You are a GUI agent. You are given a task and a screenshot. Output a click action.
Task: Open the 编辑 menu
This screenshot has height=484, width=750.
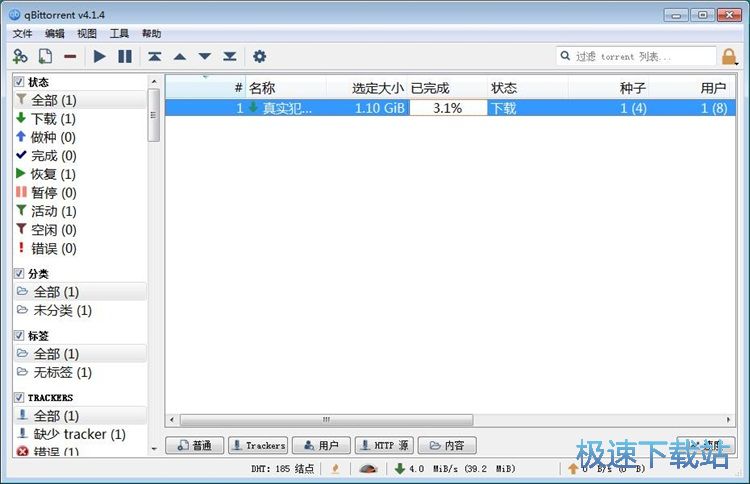55,33
